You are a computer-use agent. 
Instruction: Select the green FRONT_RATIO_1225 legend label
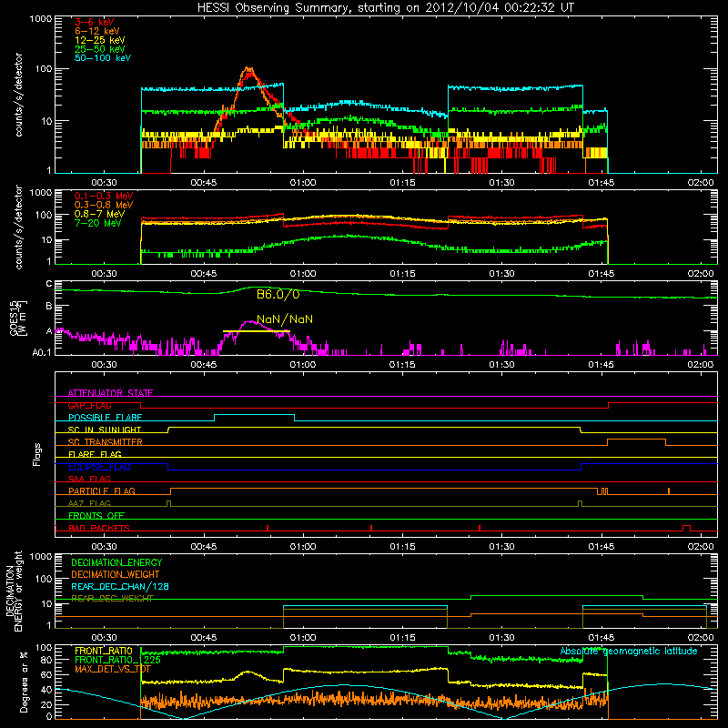[117, 660]
